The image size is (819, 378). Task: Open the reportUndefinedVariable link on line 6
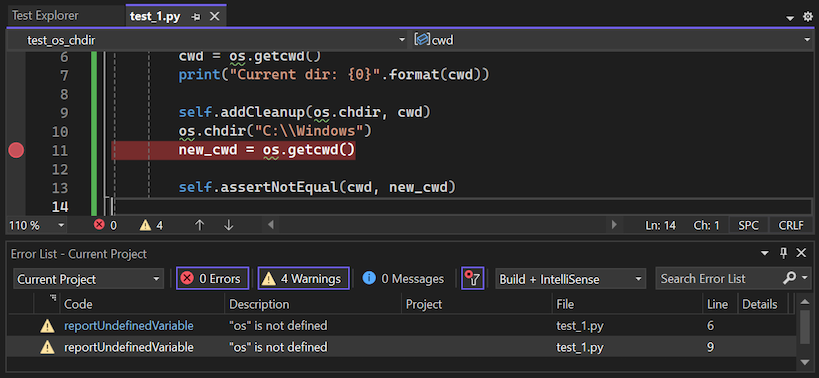[x=128, y=326]
